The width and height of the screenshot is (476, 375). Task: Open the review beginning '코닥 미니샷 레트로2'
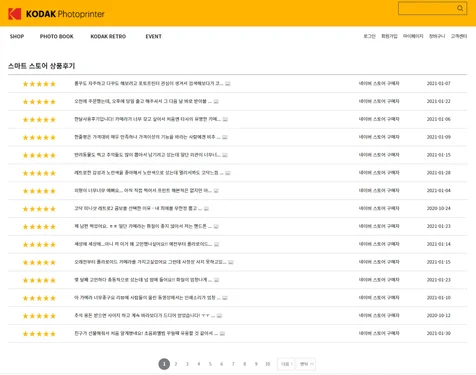click(x=138, y=208)
